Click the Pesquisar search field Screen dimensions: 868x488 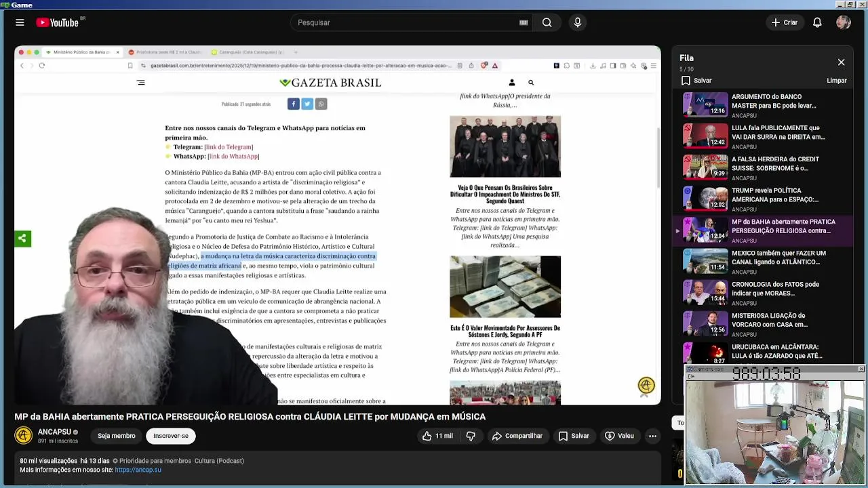tap(407, 22)
